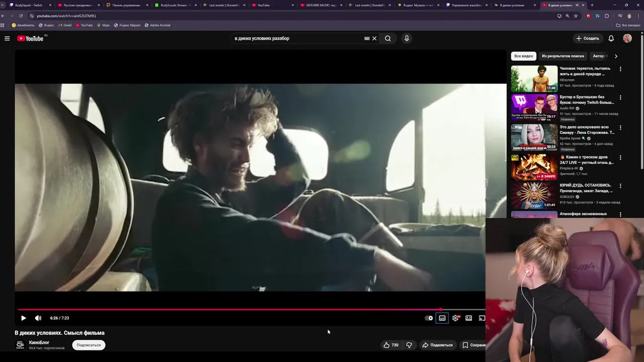Open the Maps bookmark

(x=103, y=25)
